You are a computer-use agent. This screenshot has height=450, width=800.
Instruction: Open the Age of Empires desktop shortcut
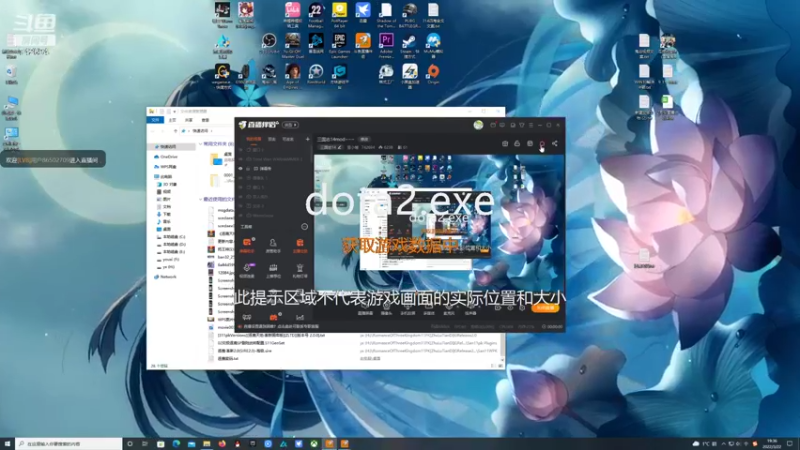292,76
